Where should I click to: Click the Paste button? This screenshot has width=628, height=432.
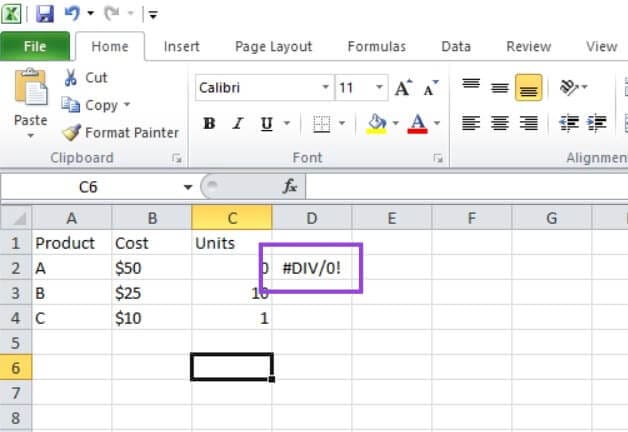coord(30,100)
